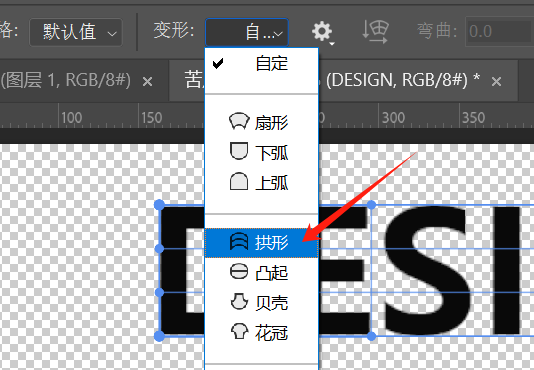Choose the 扇形 warp style
The image size is (534, 370).
[x=262, y=122]
